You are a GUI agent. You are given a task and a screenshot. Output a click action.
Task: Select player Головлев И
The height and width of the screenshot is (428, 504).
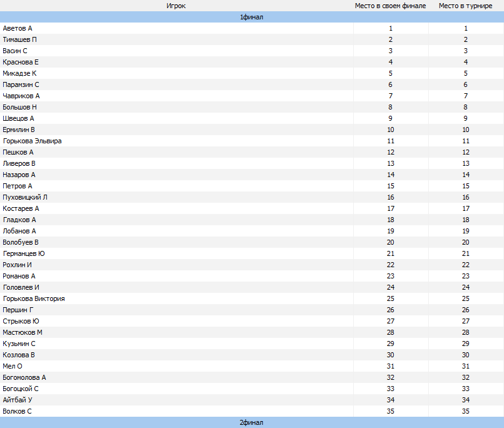coord(21,287)
